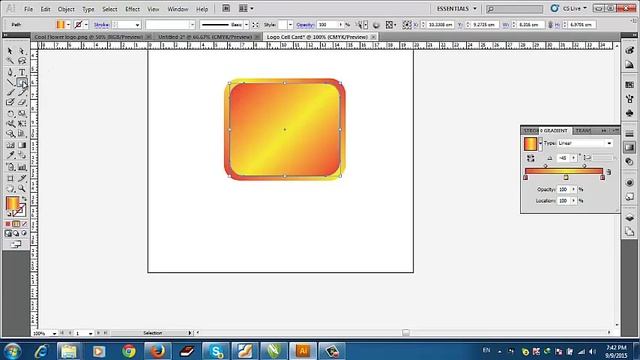
Task: Select the Type tool
Action: [22, 73]
